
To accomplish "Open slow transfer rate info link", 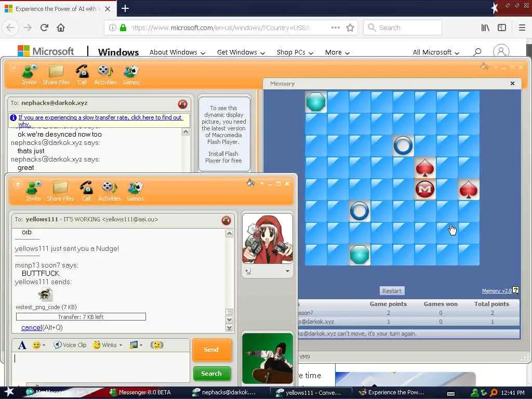I will point(100,121).
